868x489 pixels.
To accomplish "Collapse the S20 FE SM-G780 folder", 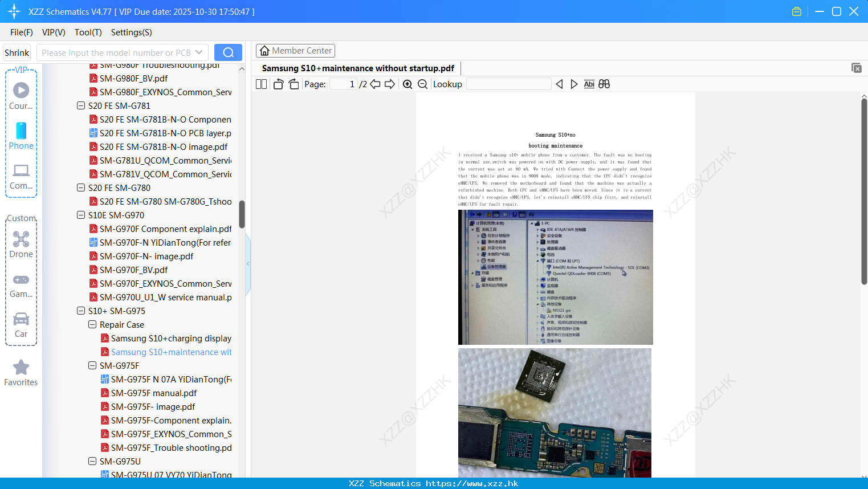I will 81,188.
